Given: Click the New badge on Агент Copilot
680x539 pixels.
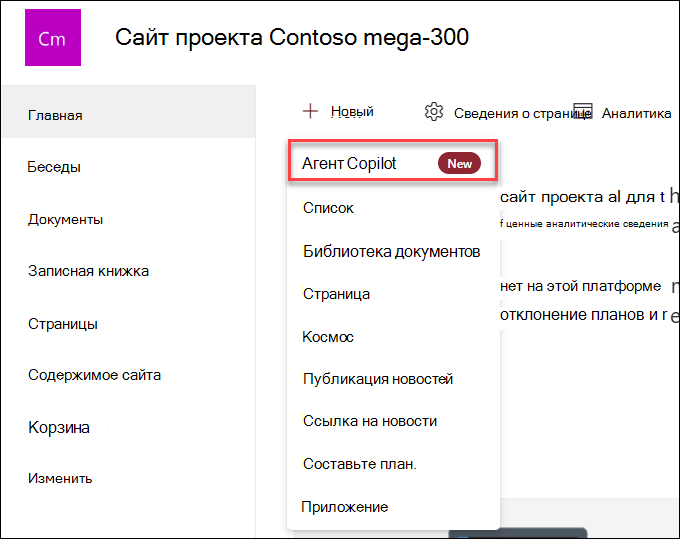Looking at the screenshot, I should pos(459,163).
